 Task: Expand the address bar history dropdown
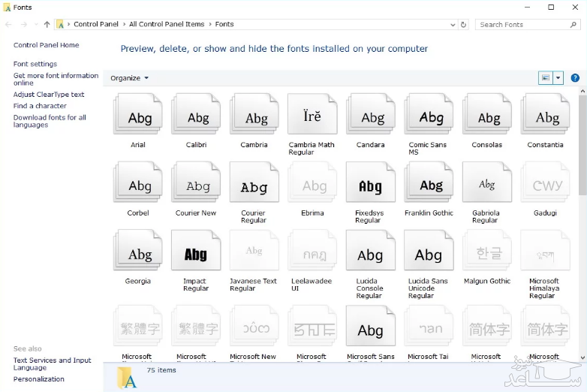pyautogui.click(x=453, y=25)
